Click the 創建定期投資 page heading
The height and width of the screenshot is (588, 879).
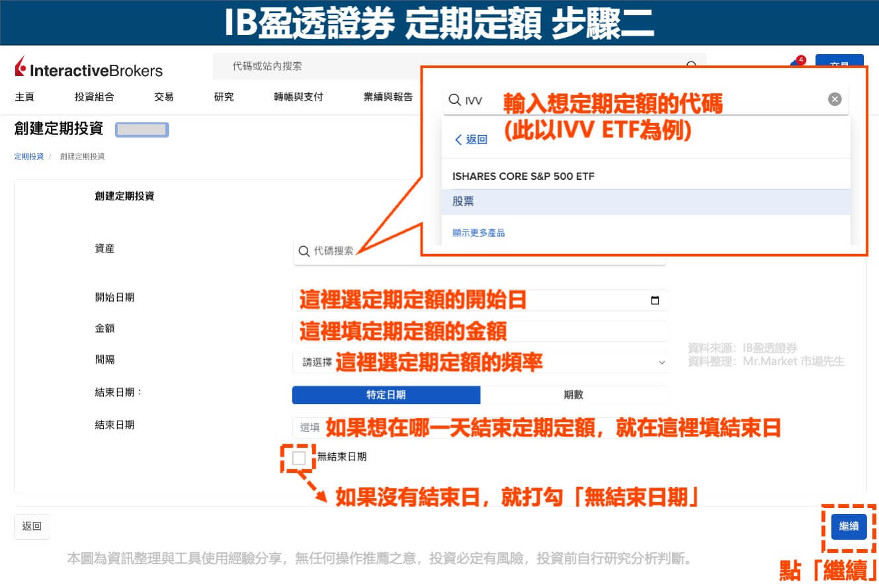pyautogui.click(x=59, y=128)
